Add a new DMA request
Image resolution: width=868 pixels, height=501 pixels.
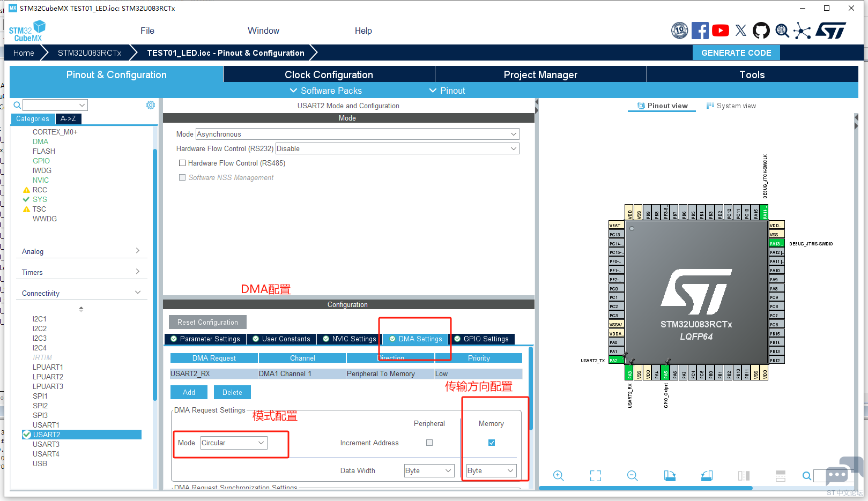pyautogui.click(x=189, y=392)
